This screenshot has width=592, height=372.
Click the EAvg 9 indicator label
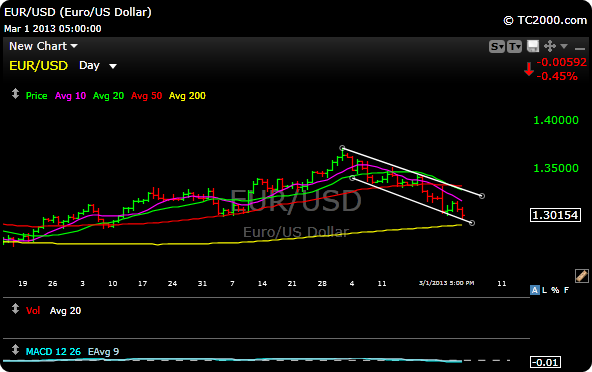(103, 352)
